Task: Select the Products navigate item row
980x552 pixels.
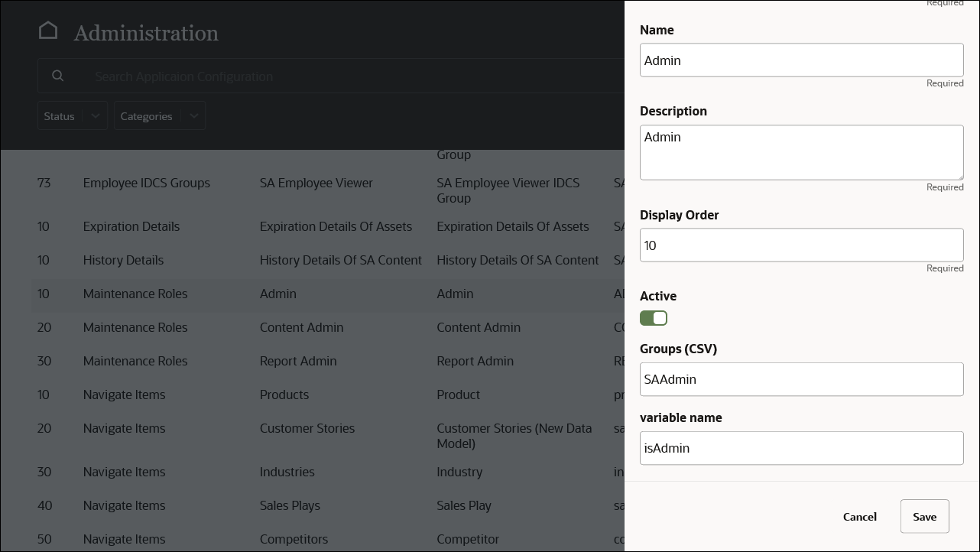Action: 306,395
